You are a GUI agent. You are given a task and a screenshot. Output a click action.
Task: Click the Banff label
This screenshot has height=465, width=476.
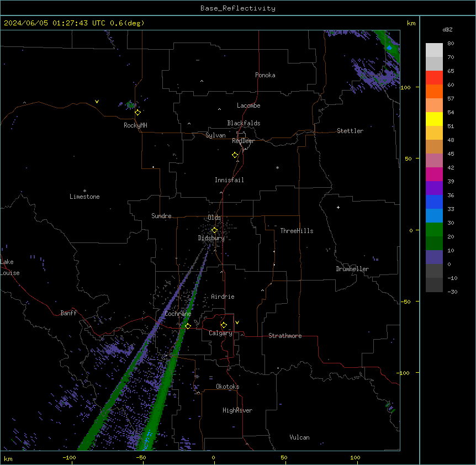(68, 313)
